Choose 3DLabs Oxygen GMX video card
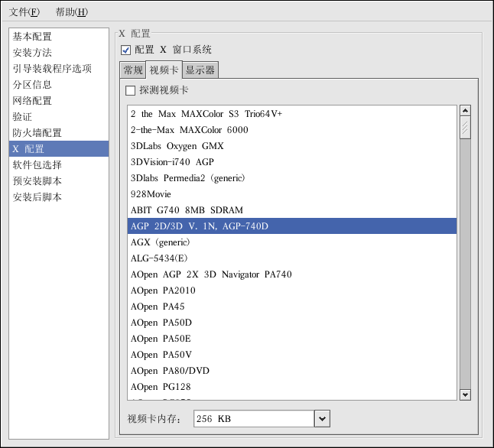Screen dimensions: 494x448 coord(177,146)
